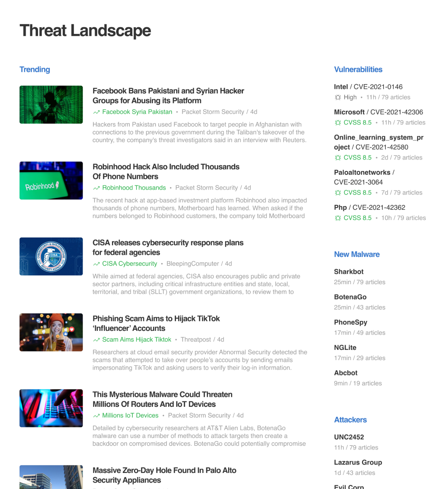This screenshot has height=489, width=448.
Task: Click trending arrow icon beside Millions IoT Devices
Action: coord(96,416)
